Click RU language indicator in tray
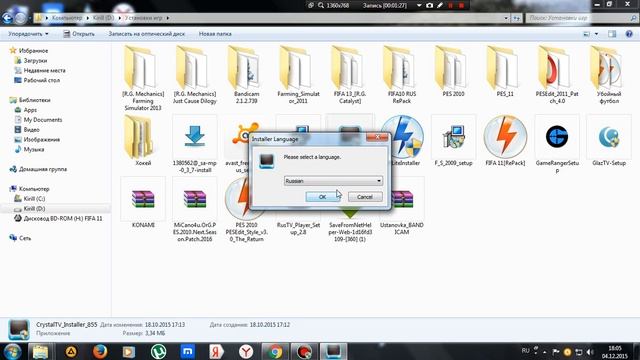This screenshot has height=360, width=640. tap(526, 350)
